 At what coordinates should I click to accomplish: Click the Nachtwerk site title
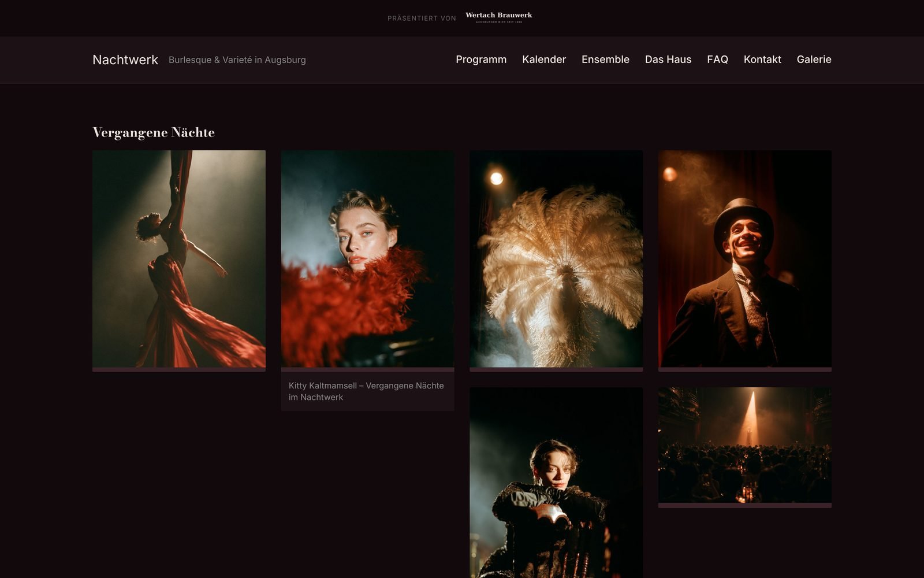click(125, 60)
